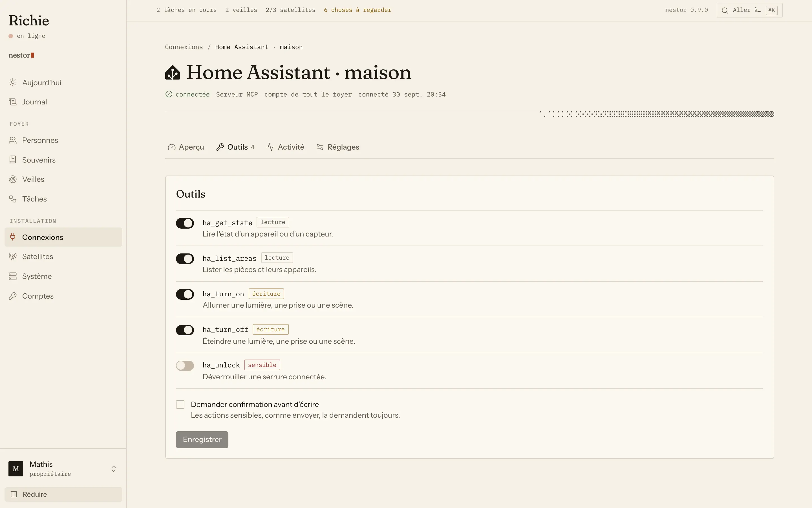Click the sun icon beside Aujourd'hui
Screen dimensions: 812x508
coord(13,82)
